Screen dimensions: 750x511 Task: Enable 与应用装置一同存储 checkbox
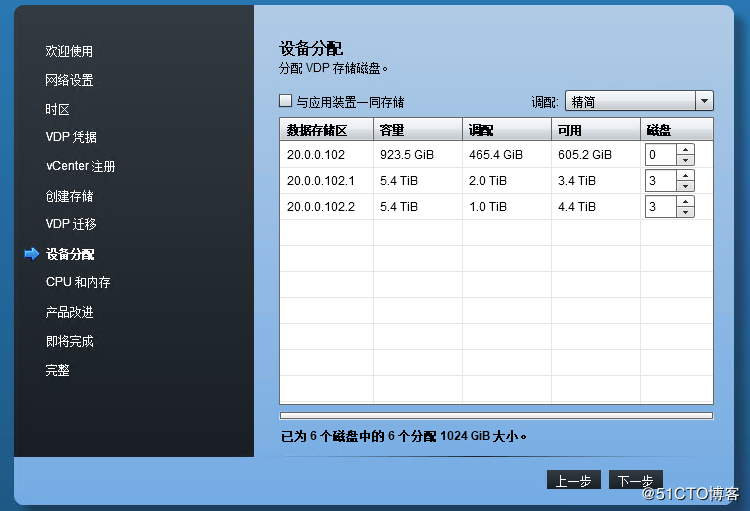(285, 100)
